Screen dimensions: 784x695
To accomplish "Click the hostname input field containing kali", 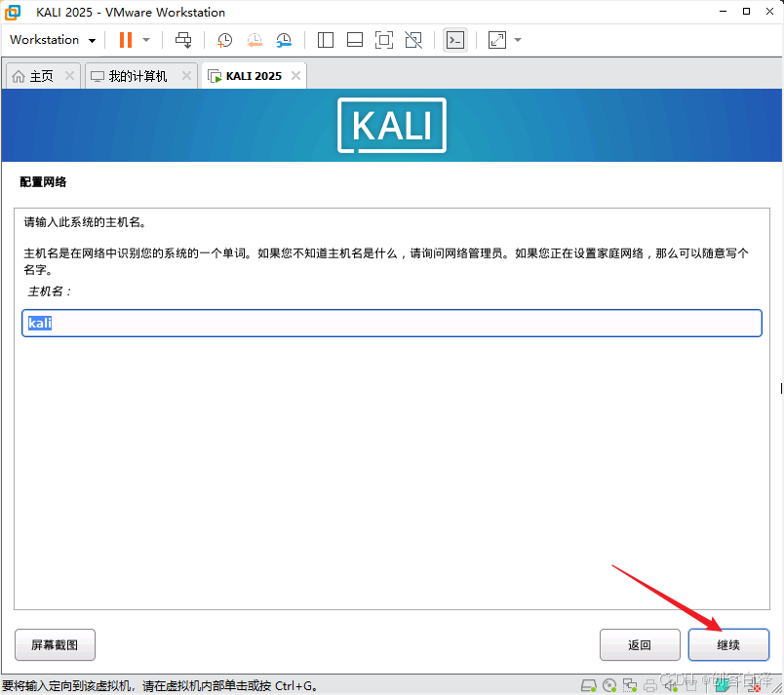I will point(392,324).
